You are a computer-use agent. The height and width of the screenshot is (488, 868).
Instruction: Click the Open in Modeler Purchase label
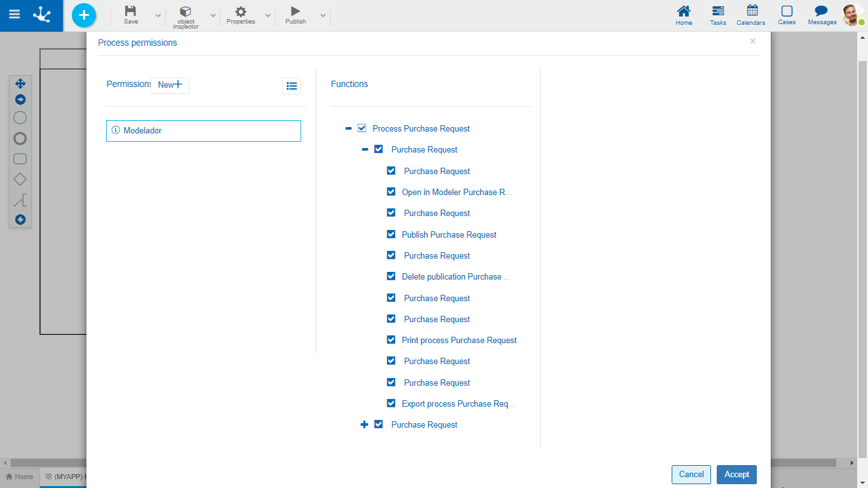pos(457,192)
